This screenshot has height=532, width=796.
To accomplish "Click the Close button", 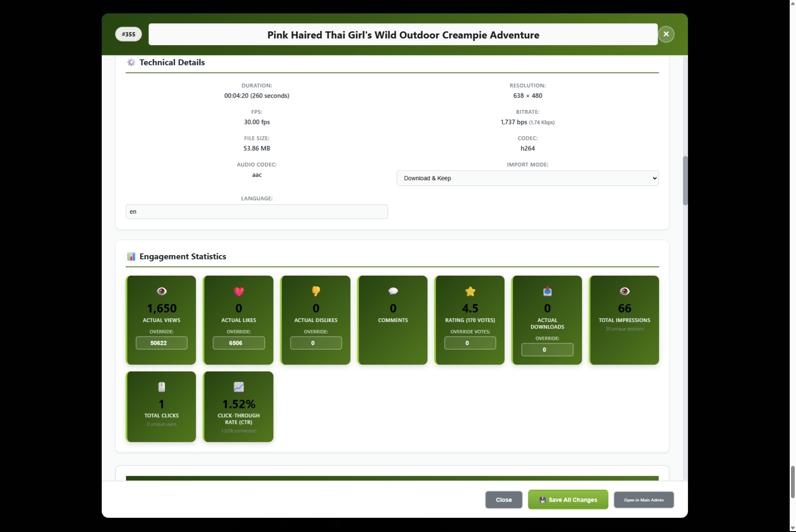I will tap(504, 499).
